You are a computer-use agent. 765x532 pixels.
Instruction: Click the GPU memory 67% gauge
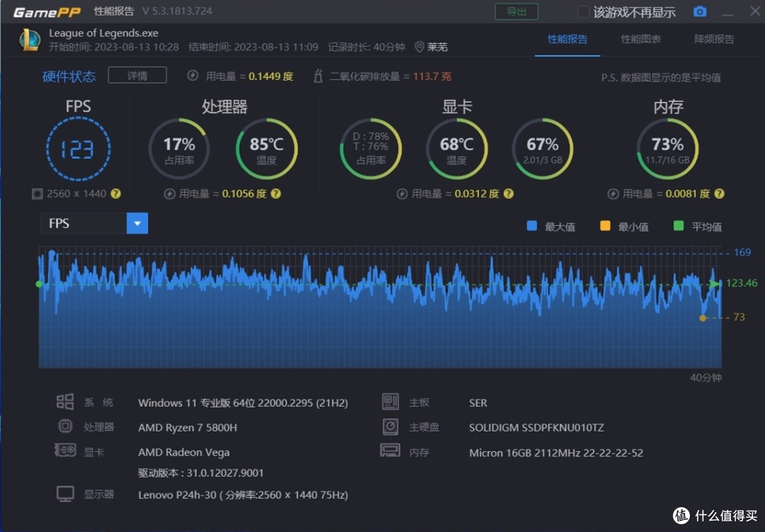pyautogui.click(x=543, y=149)
